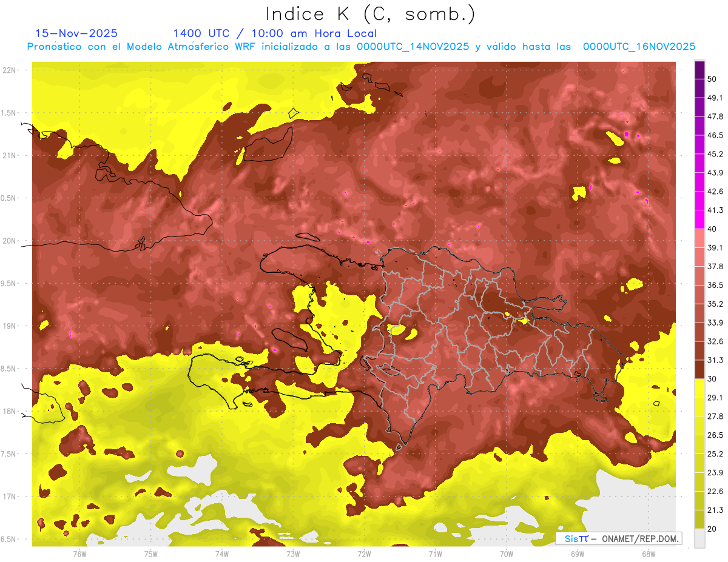The width and height of the screenshot is (728, 562).
Task: Click the "21N" latitude axis label
Action: point(9,156)
